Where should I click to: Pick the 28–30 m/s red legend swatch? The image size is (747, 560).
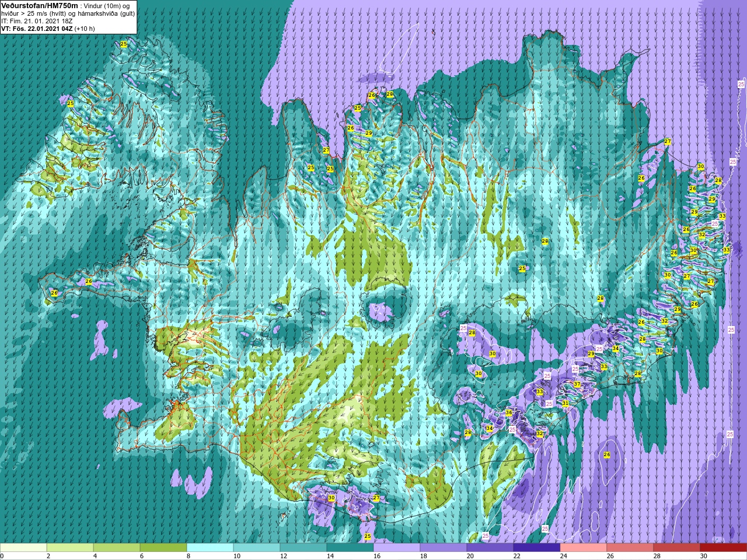(677, 548)
